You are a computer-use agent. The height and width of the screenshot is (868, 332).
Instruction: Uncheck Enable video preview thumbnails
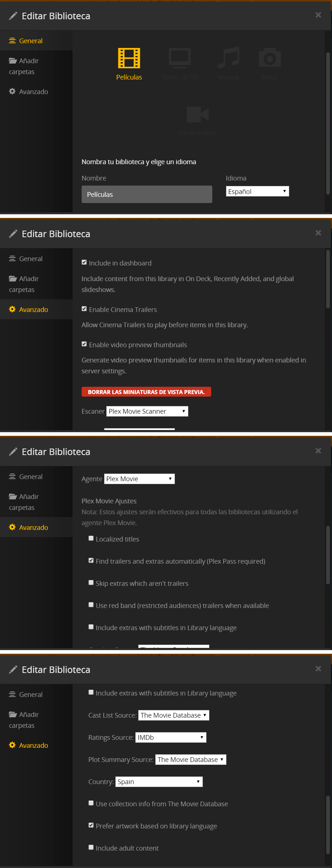click(84, 344)
